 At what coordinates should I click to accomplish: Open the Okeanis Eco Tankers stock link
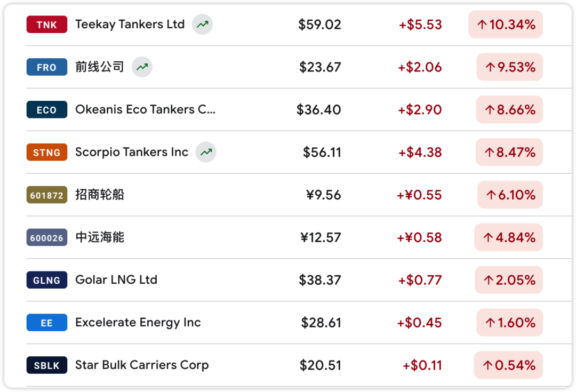point(145,109)
